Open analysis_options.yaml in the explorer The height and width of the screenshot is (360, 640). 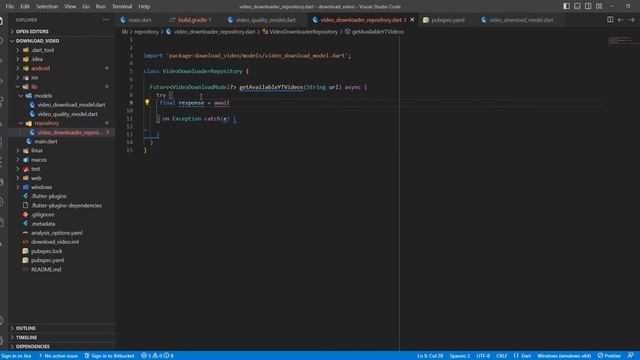point(56,233)
